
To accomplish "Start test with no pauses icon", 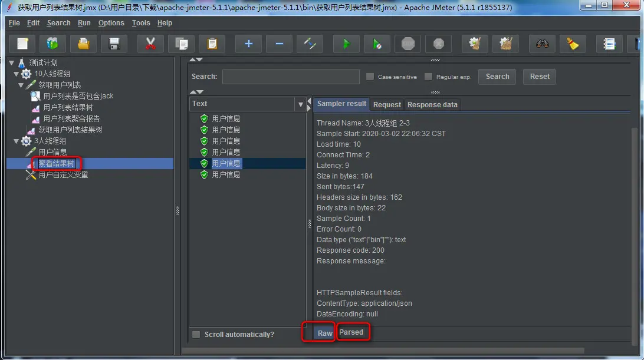I will tap(377, 44).
